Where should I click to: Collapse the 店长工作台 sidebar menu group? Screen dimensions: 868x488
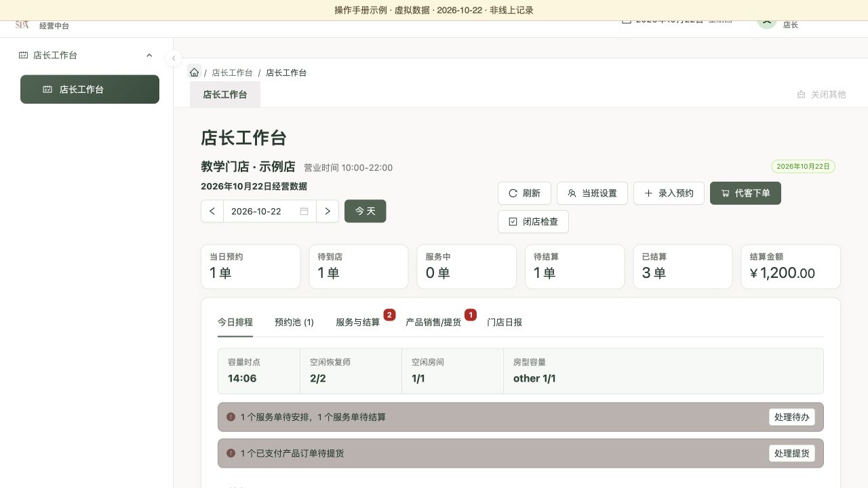[x=149, y=56]
